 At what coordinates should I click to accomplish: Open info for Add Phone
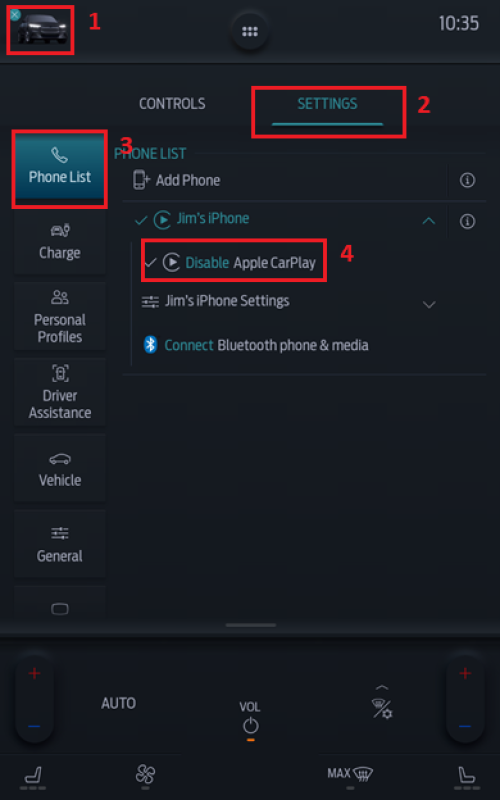click(467, 180)
